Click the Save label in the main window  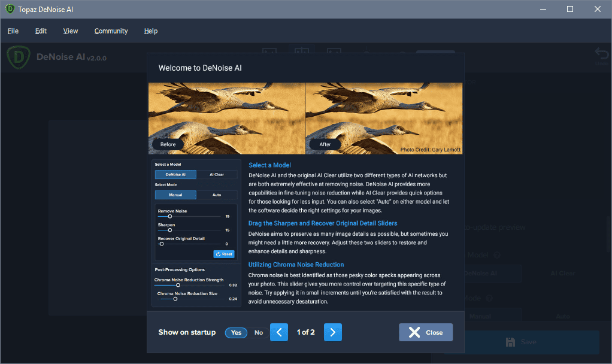coord(529,342)
